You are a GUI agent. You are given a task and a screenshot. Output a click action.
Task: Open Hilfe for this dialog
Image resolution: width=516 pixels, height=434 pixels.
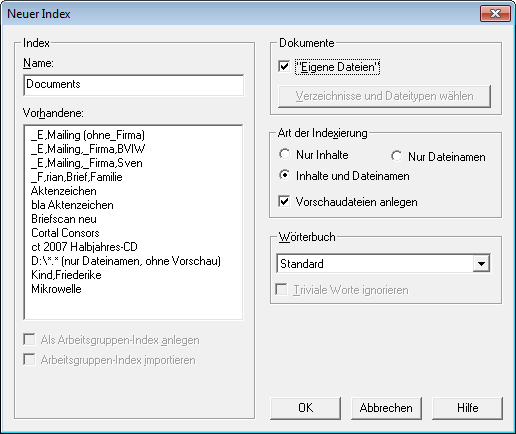467,408
